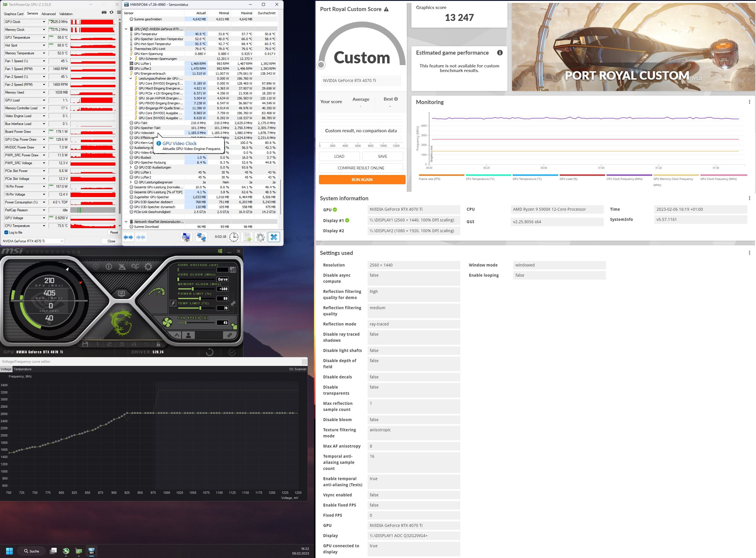756x558 pixels.
Task: Toggle GPU-Z Log to file checkbox
Action: pos(6,233)
